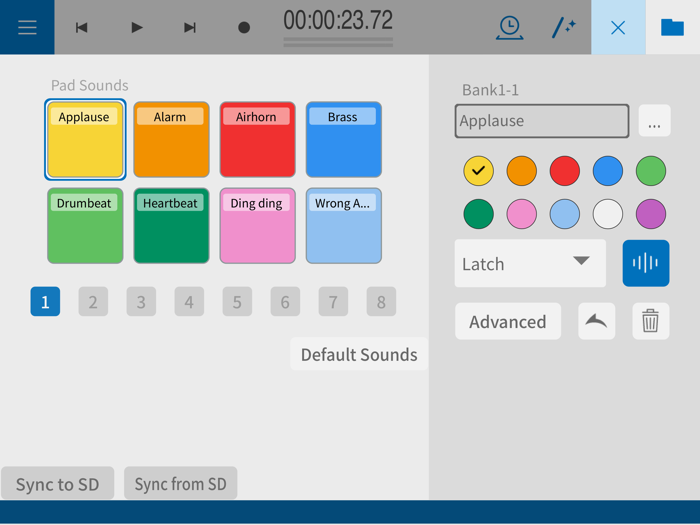Choose the light blue color swatch
This screenshot has height=525, width=700.
[565, 214]
